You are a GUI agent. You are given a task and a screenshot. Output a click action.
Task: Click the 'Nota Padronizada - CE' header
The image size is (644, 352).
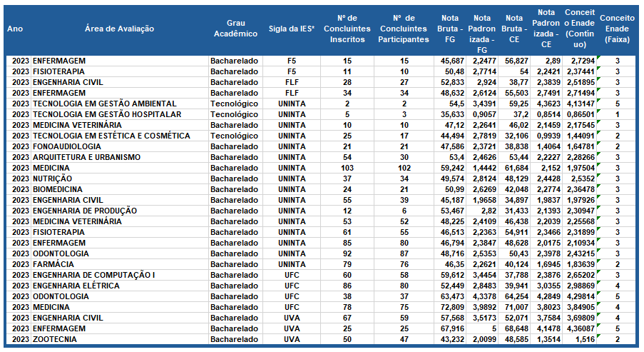[x=546, y=29]
